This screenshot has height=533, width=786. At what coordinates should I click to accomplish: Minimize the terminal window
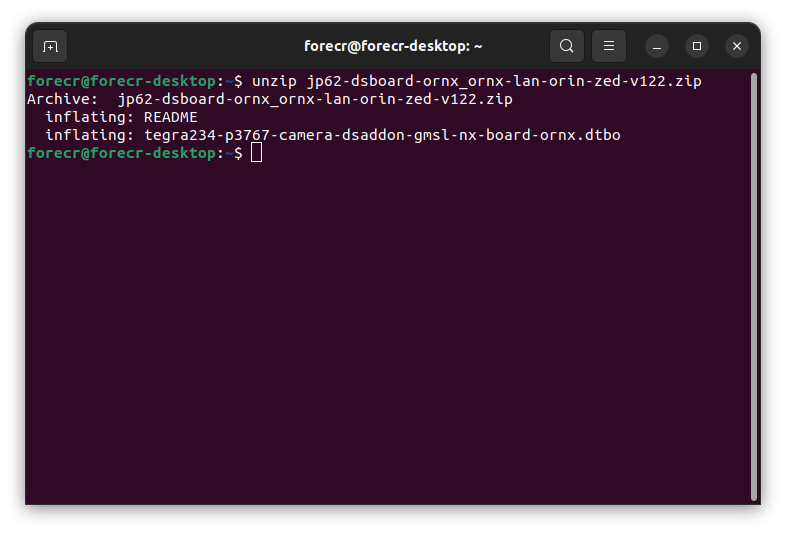[657, 46]
